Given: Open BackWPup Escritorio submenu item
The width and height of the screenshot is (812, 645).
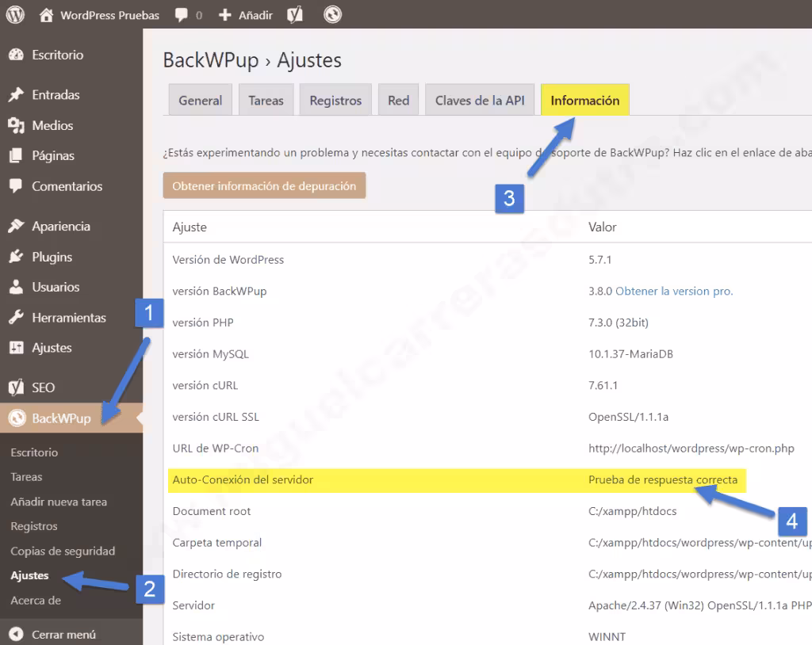Looking at the screenshot, I should point(34,452).
